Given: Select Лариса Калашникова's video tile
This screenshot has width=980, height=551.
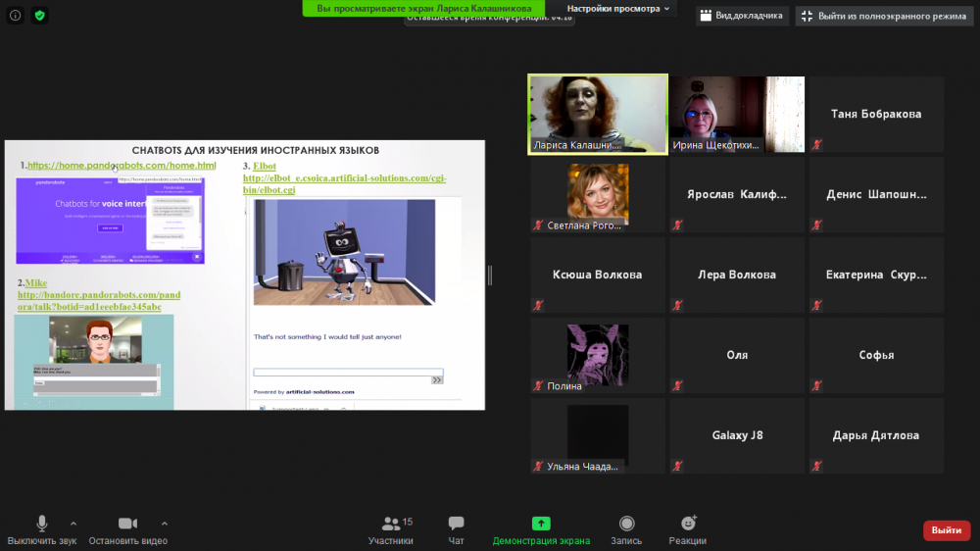Looking at the screenshot, I should click(x=598, y=114).
